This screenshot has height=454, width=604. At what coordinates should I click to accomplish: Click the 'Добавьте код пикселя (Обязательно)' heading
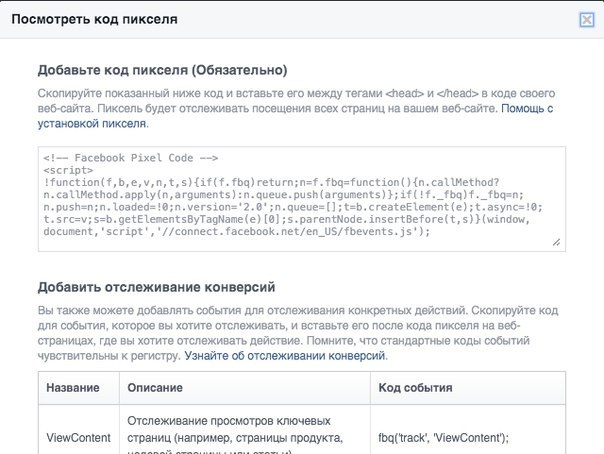[162, 70]
